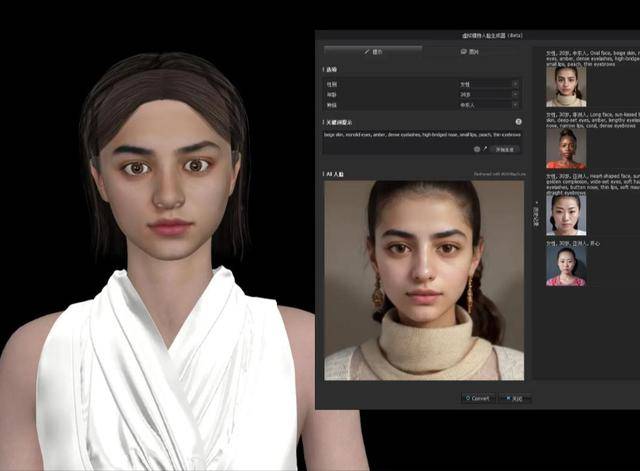The width and height of the screenshot is (640, 471).
Task: Click the Convert button
Action: click(477, 398)
